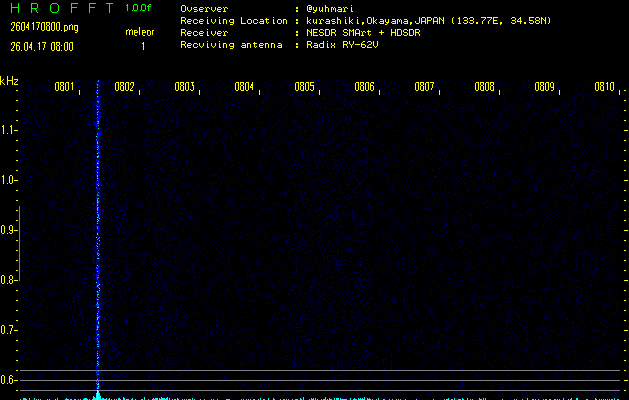This screenshot has height=400, width=629.
Task: Click the 1.0 kHz axis label
Action: point(8,180)
